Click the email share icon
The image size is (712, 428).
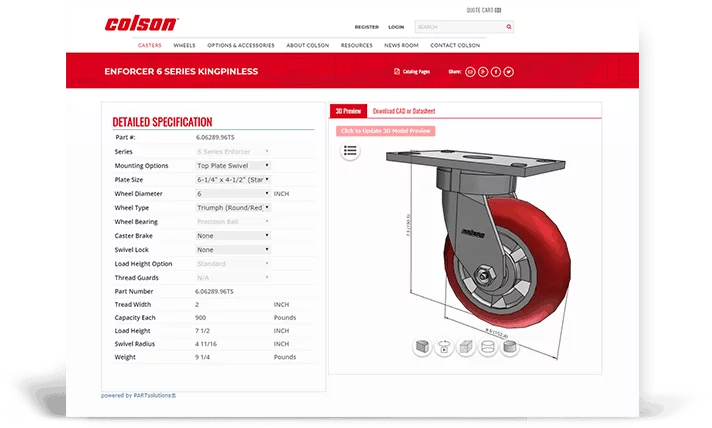point(471,72)
